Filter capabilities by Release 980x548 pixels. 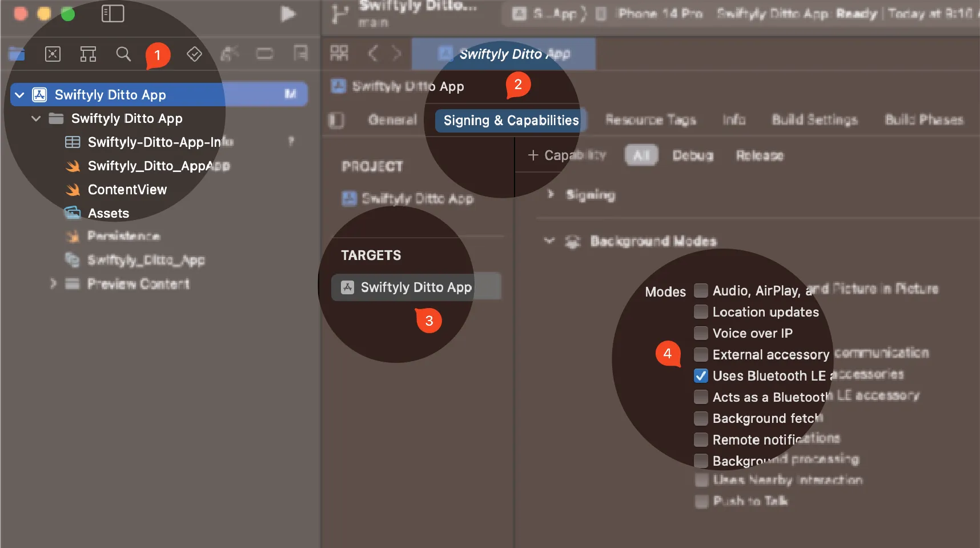click(x=760, y=155)
